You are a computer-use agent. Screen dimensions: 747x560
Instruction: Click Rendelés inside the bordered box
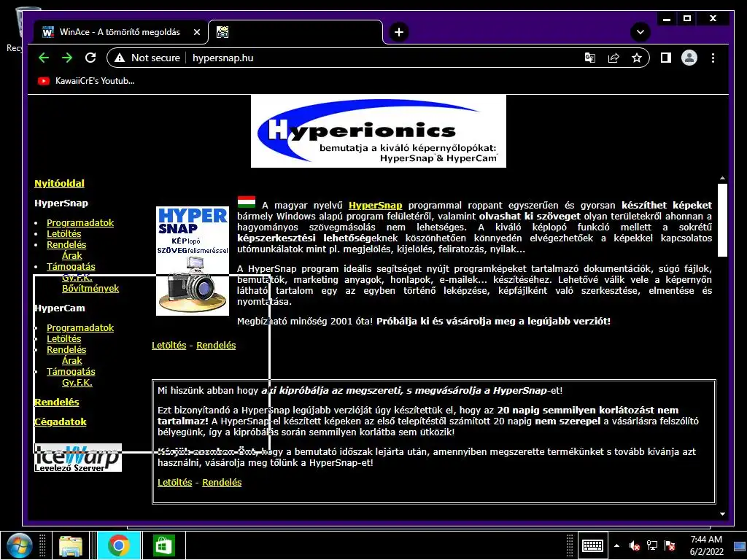222,483
